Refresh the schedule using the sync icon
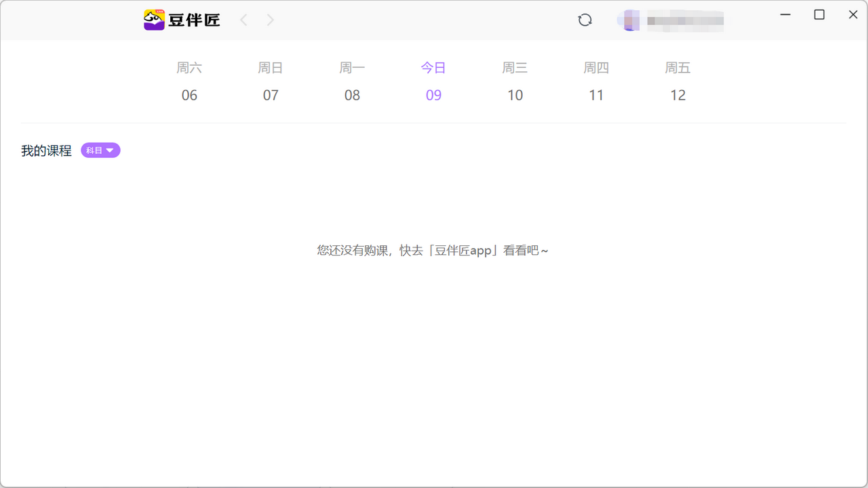The height and width of the screenshot is (488, 868). [585, 20]
